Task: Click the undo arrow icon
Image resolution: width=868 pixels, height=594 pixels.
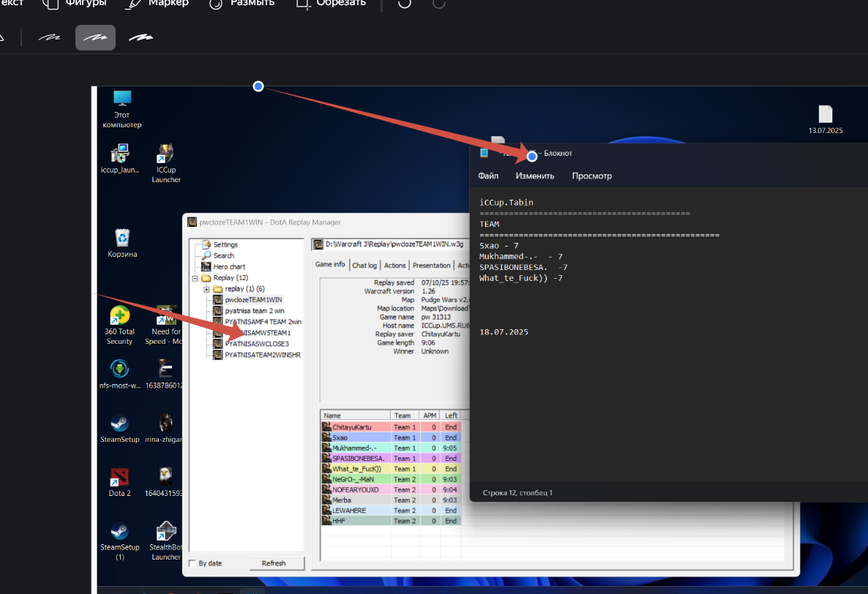Action: 405,4
